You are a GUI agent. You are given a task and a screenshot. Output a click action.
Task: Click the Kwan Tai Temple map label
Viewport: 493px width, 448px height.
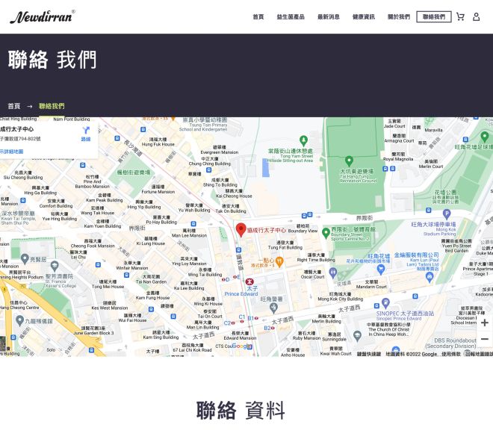pyautogui.click(x=18, y=218)
